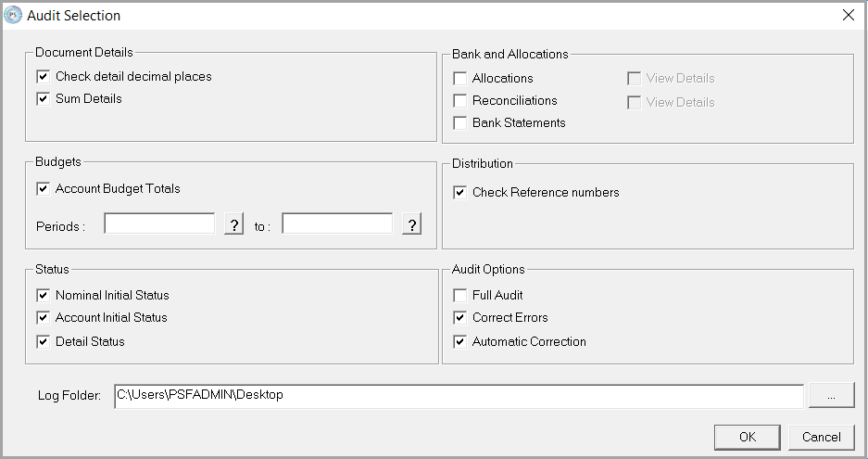Toggle Account Initial Status checkbox
This screenshot has width=868, height=459.
tap(44, 317)
